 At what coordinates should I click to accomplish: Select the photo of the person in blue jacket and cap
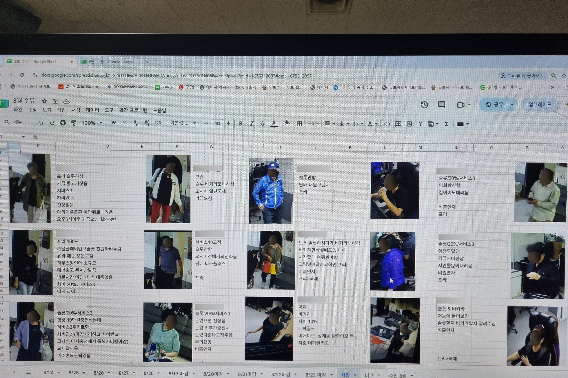pyautogui.click(x=271, y=191)
